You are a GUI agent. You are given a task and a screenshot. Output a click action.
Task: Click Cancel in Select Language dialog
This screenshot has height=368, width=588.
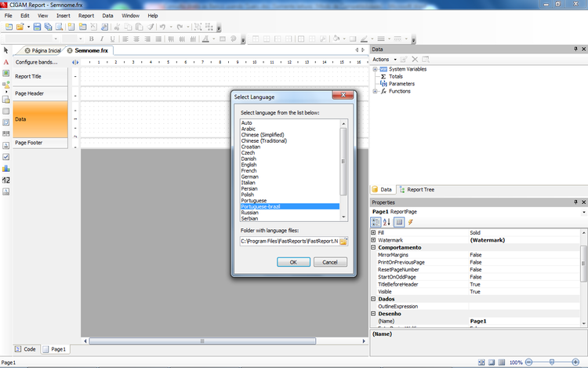click(330, 262)
